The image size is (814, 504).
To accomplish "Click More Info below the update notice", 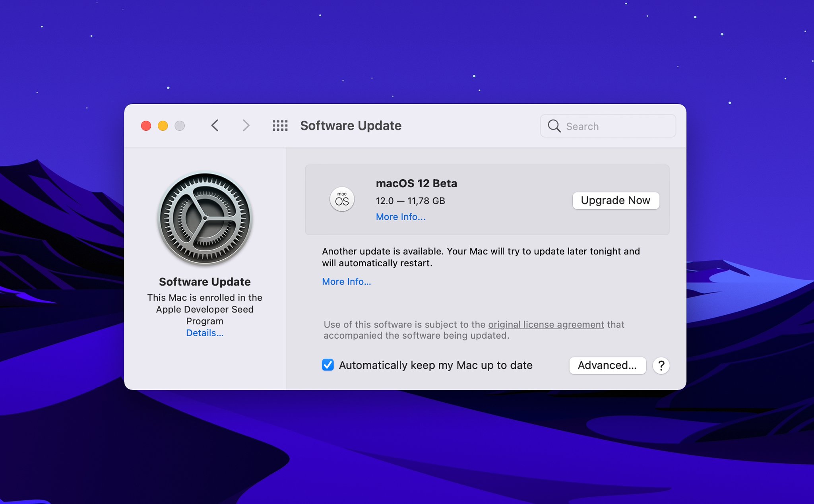I will [346, 281].
